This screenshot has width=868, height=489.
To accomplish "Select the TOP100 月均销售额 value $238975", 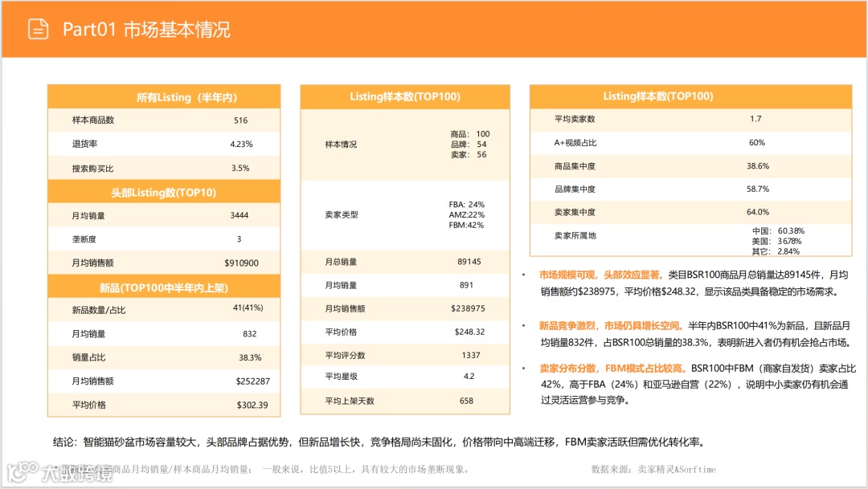I will (468, 308).
